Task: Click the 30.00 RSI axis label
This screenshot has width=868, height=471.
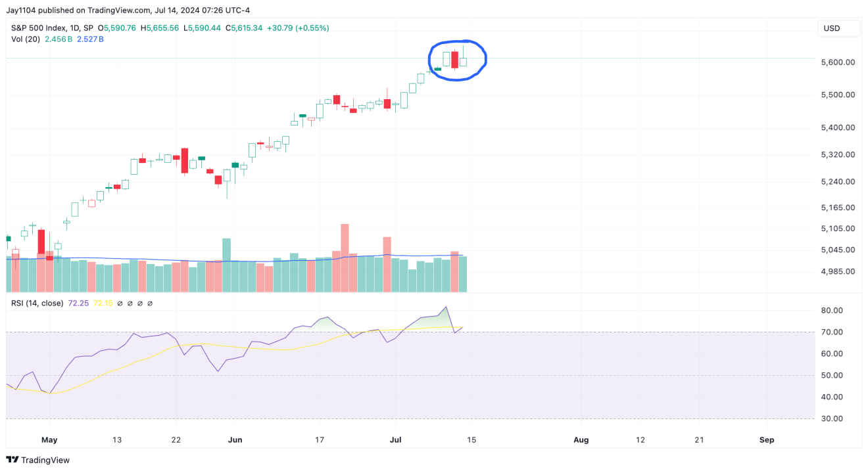Action: 832,418
